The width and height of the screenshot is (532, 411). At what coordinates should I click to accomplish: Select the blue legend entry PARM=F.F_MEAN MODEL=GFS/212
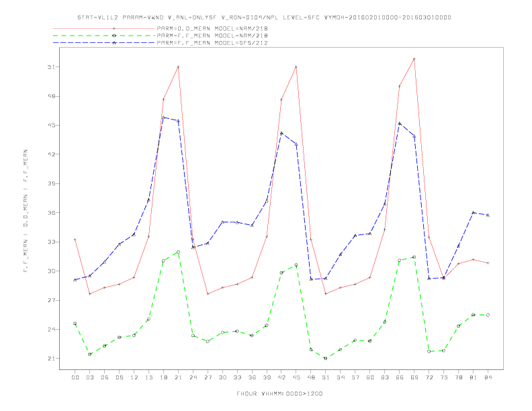click(x=212, y=43)
